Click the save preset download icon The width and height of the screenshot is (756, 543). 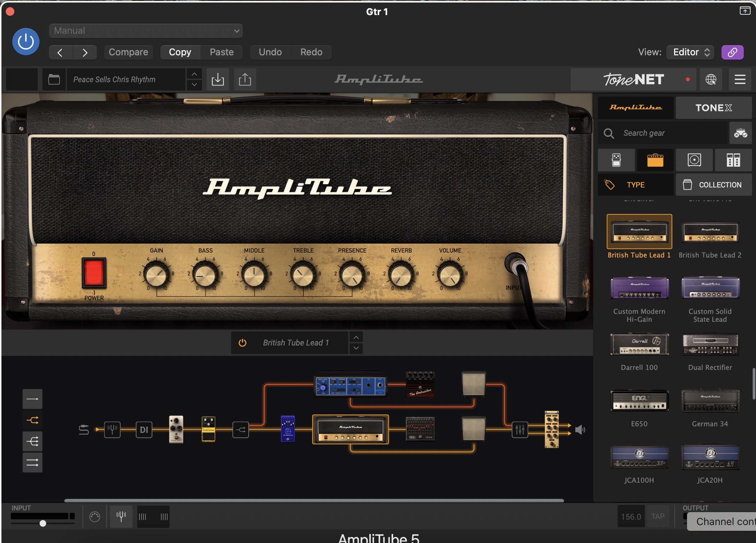(218, 79)
